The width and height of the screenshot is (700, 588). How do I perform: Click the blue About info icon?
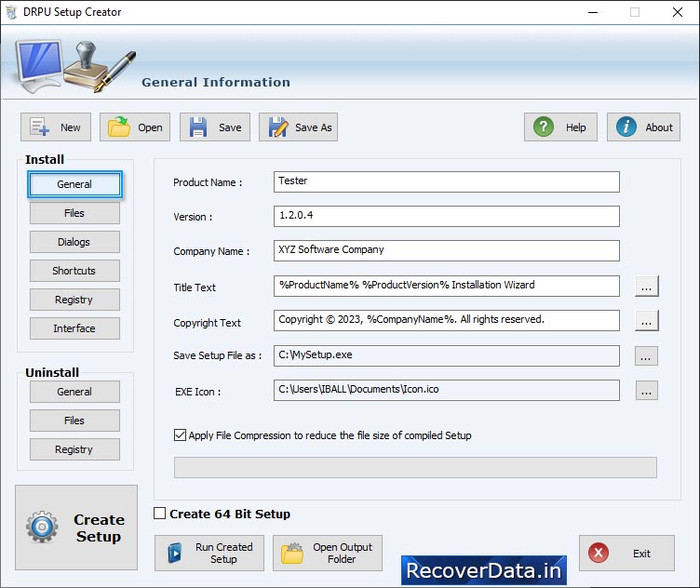(x=626, y=127)
